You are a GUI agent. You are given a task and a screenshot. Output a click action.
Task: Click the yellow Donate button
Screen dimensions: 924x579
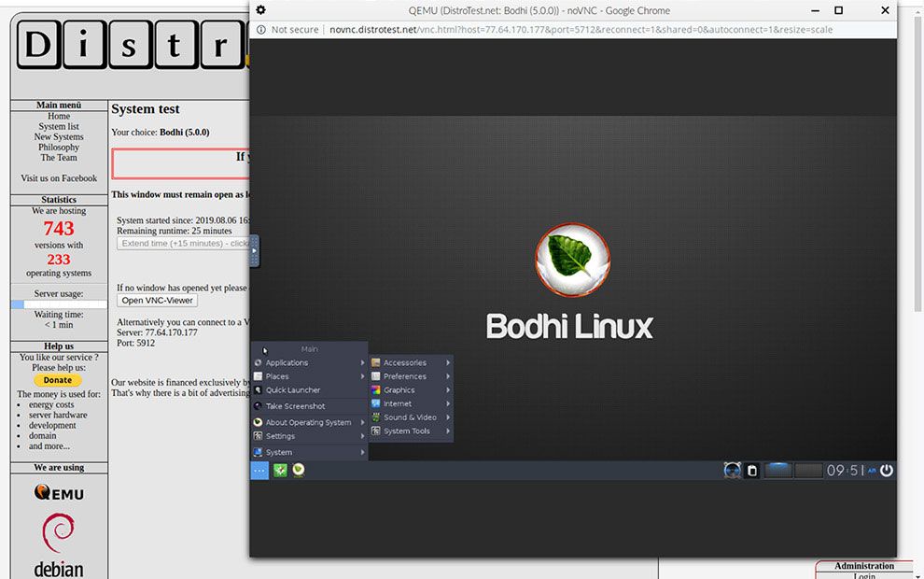(x=58, y=380)
